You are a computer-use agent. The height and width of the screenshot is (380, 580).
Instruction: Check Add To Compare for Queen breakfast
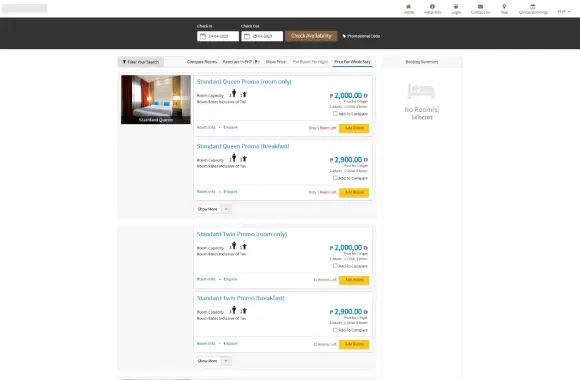pyautogui.click(x=335, y=178)
